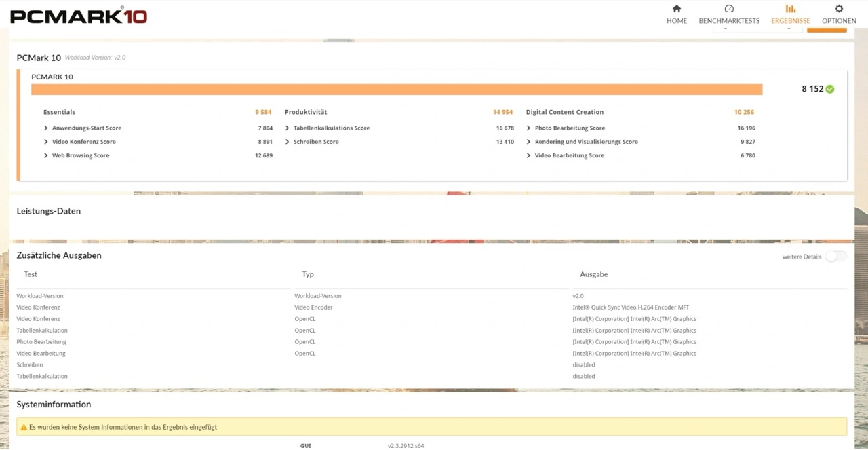Expand Schreiben Score row

pos(288,142)
